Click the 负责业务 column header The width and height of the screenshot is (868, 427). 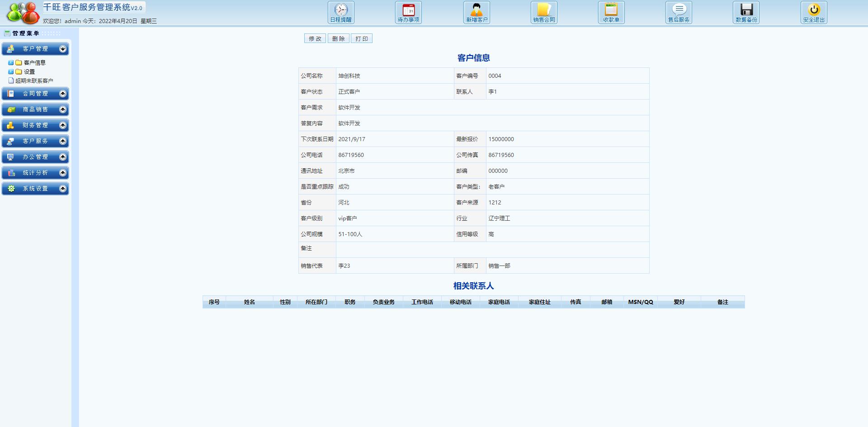coord(384,302)
